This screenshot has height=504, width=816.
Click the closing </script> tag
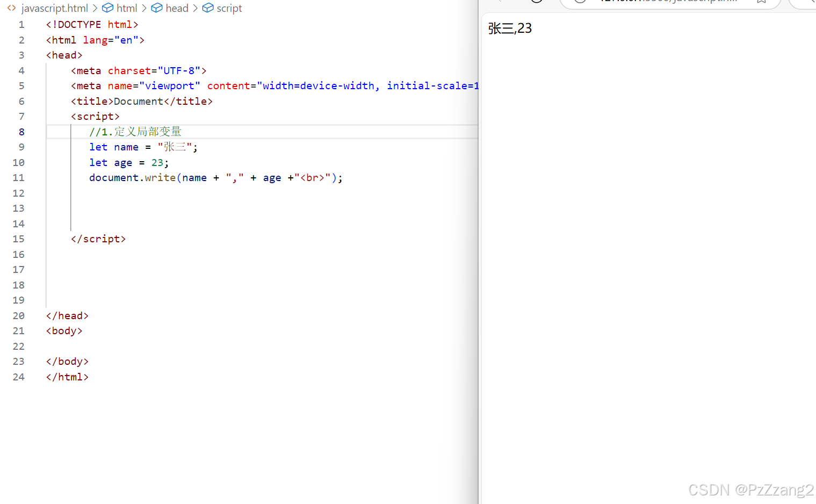98,239
